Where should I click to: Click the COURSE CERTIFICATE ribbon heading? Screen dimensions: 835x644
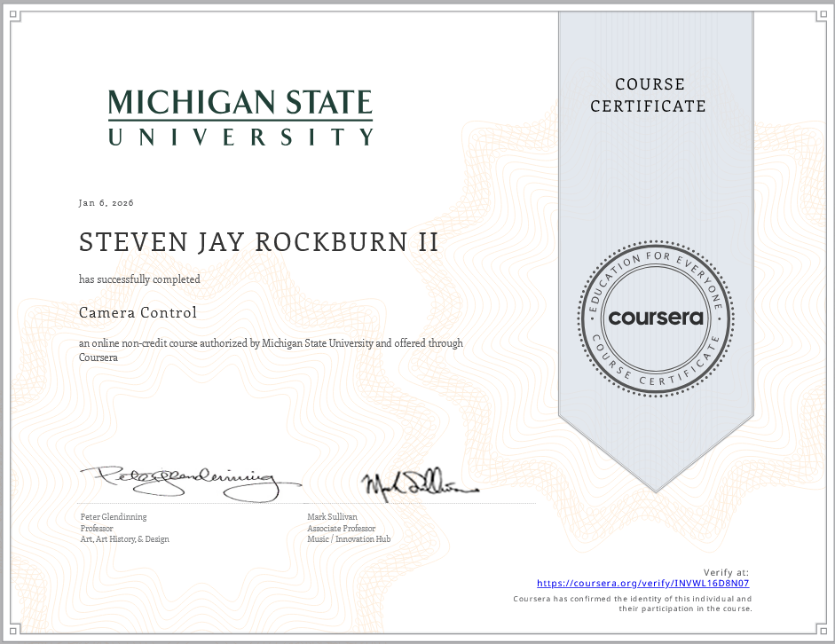point(648,95)
